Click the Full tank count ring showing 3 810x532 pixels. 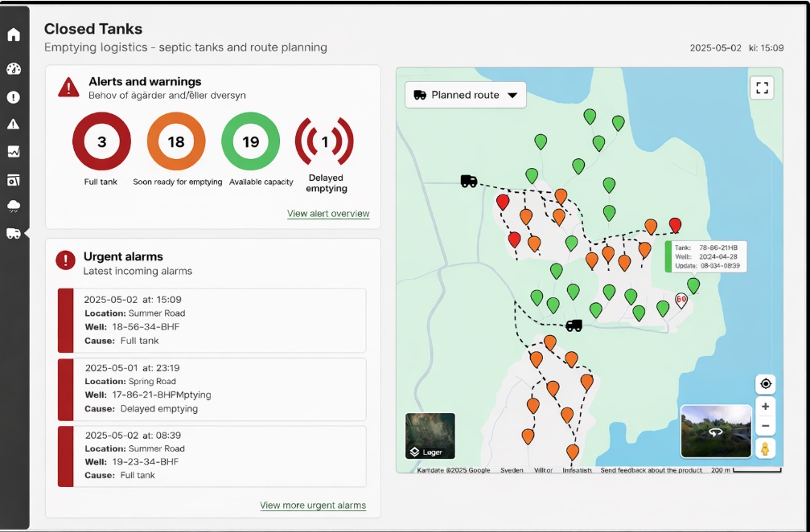(101, 142)
